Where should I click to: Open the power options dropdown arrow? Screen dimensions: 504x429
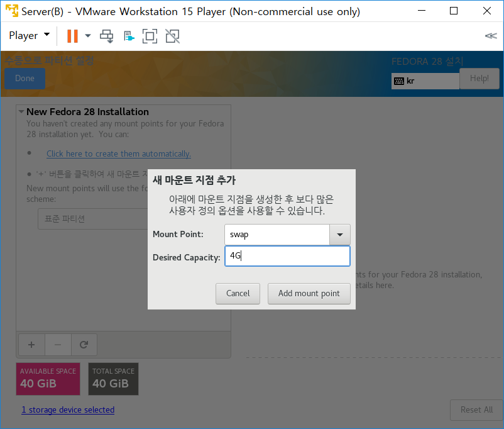click(88, 36)
